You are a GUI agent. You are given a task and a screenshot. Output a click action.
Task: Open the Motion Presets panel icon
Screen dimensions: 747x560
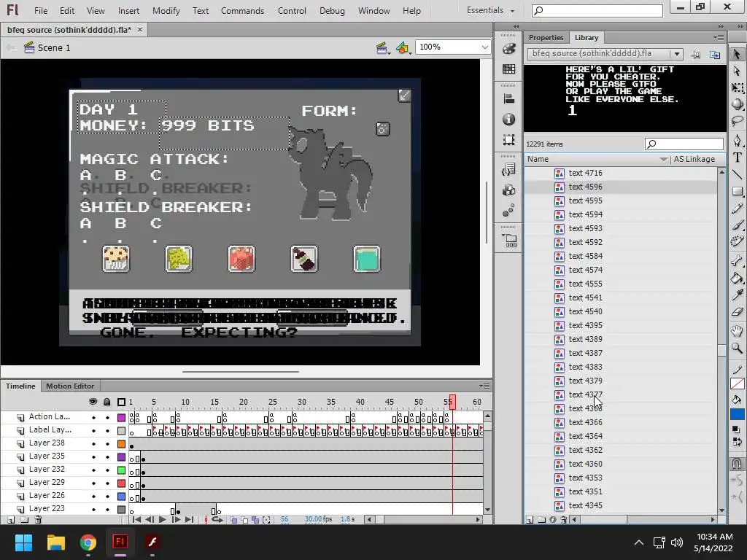click(508, 210)
